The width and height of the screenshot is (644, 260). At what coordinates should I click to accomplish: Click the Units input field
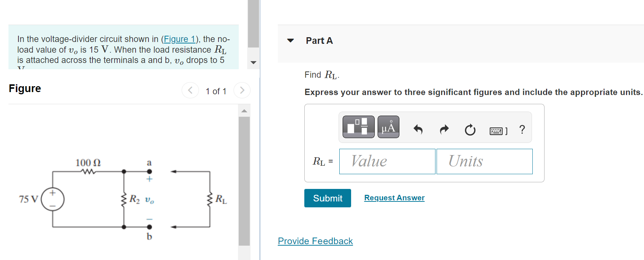[x=484, y=161]
